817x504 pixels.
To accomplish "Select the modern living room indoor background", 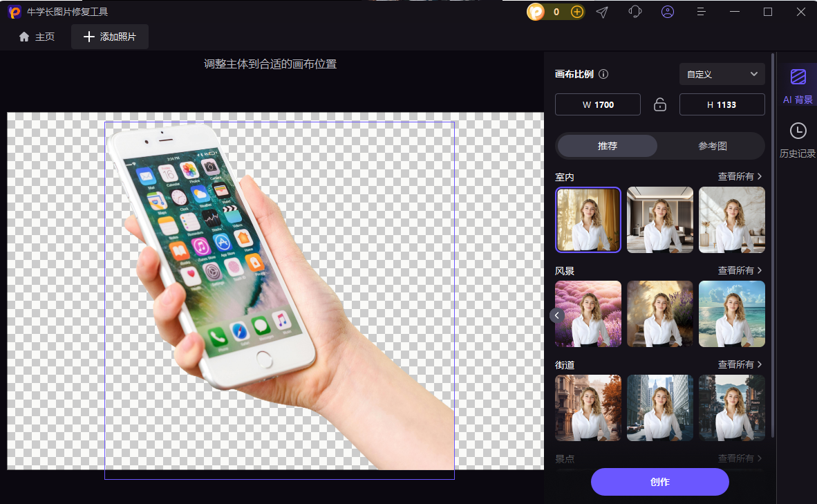I will pyautogui.click(x=659, y=220).
